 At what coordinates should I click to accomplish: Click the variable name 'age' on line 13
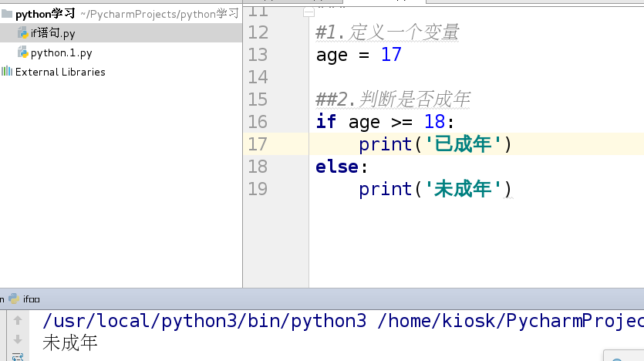click(x=332, y=56)
